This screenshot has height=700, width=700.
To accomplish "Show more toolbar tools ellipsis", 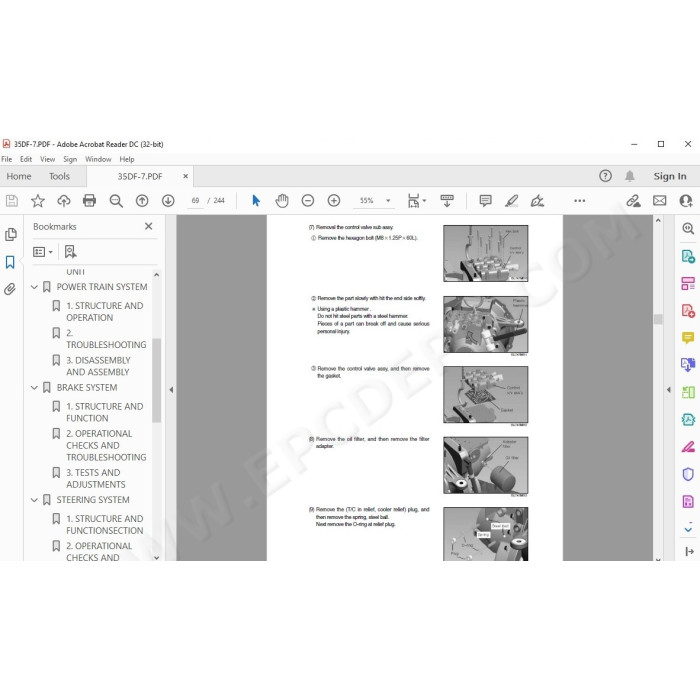I will pyautogui.click(x=579, y=201).
